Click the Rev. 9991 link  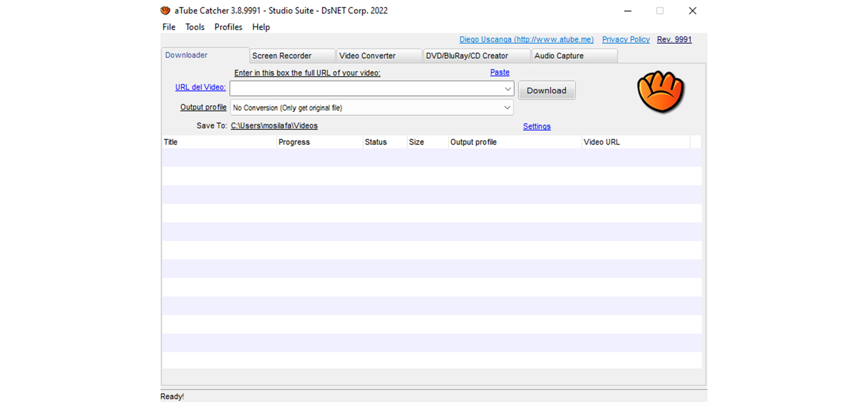tap(674, 40)
